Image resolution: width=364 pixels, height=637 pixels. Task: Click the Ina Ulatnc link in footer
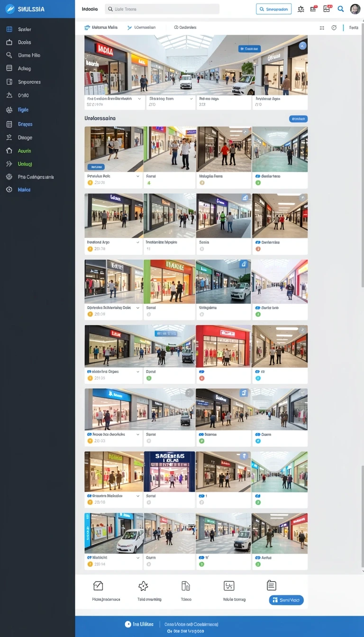point(139,624)
